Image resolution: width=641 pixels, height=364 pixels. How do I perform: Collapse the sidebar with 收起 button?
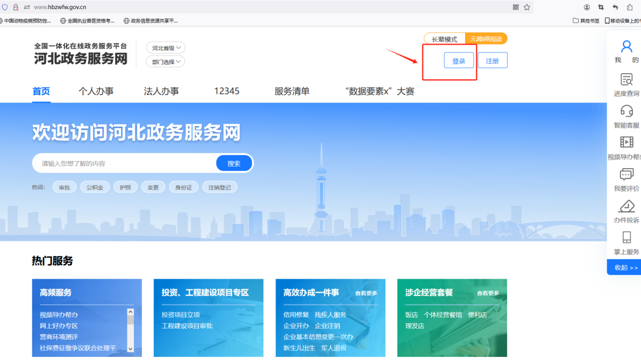[x=626, y=268]
